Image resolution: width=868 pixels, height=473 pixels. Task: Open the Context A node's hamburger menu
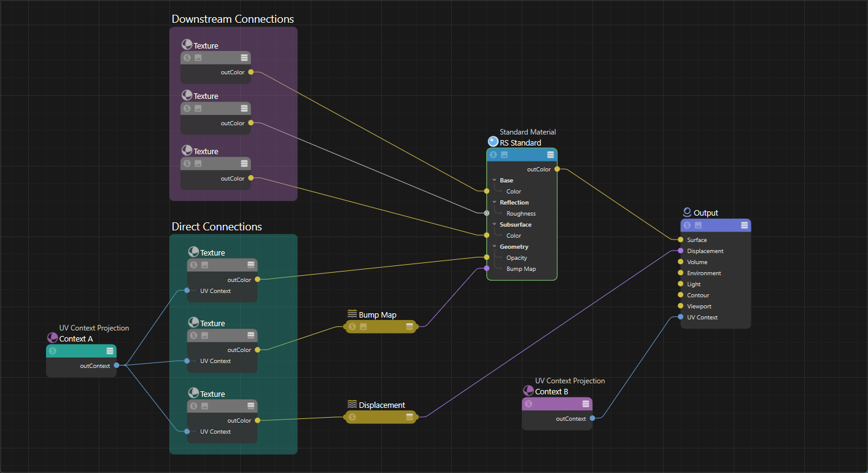click(x=110, y=351)
